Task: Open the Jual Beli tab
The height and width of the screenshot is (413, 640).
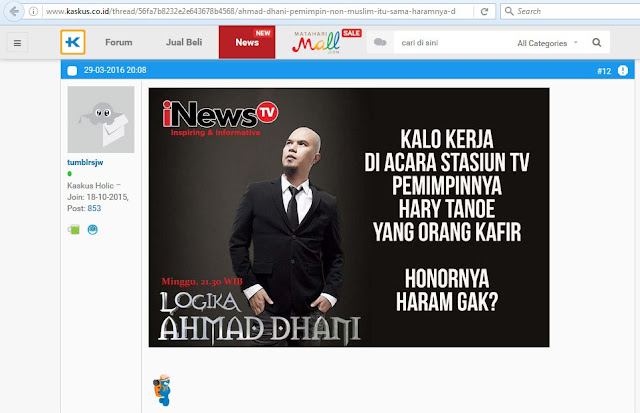Action: click(184, 42)
